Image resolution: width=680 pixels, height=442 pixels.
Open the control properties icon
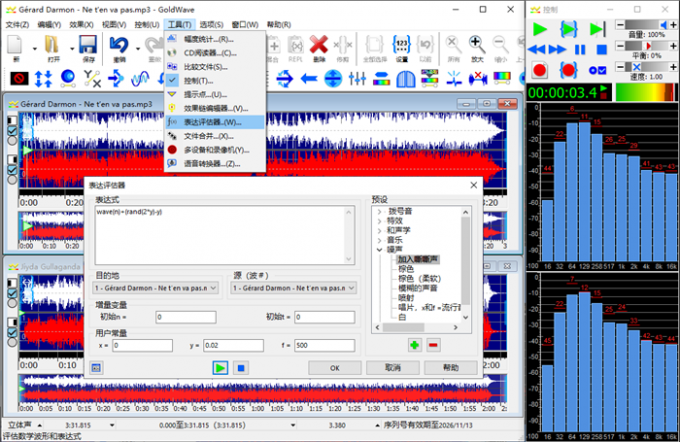(598, 70)
